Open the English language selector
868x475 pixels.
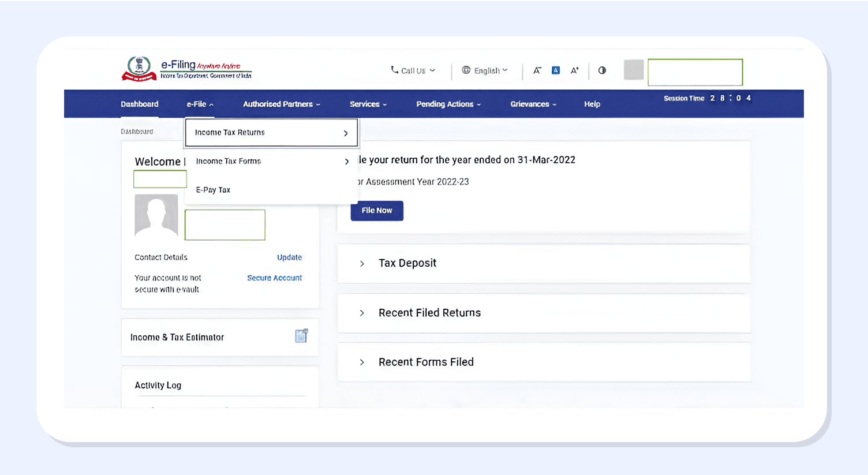click(x=485, y=70)
